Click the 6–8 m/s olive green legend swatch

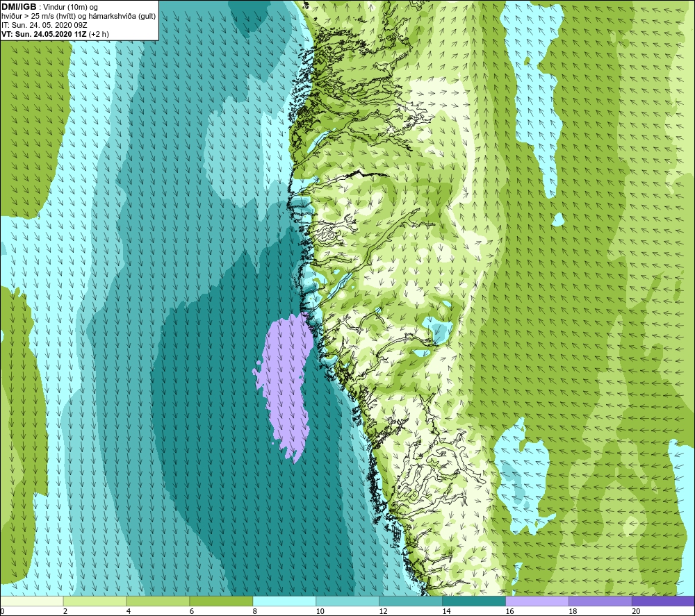click(x=221, y=601)
